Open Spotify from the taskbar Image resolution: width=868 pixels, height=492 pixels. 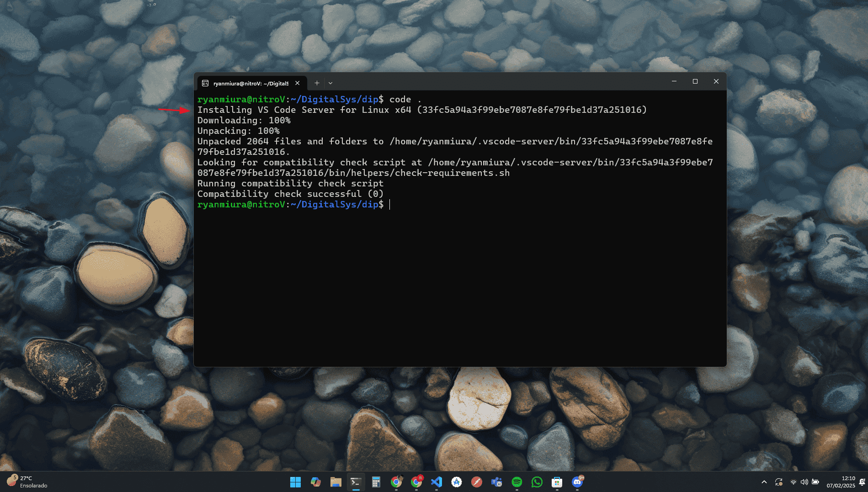pyautogui.click(x=517, y=482)
